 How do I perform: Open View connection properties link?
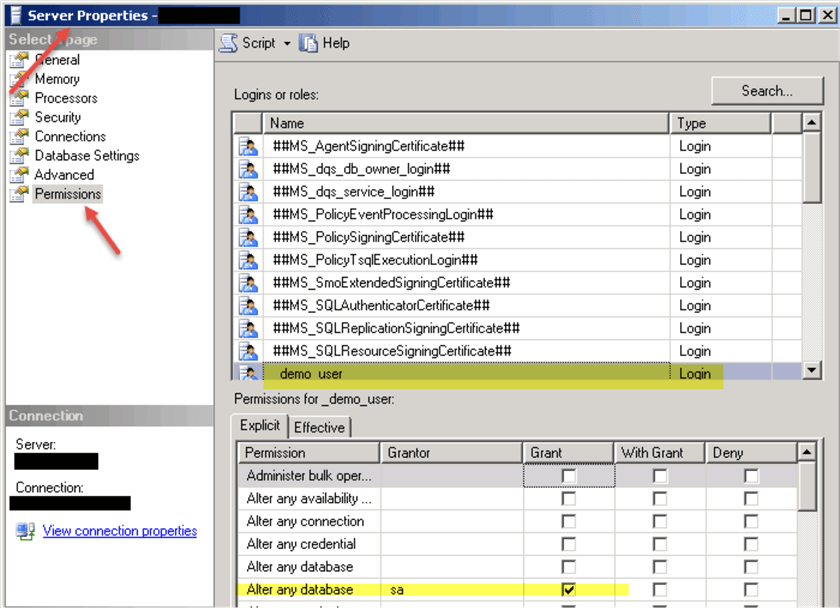[120, 531]
